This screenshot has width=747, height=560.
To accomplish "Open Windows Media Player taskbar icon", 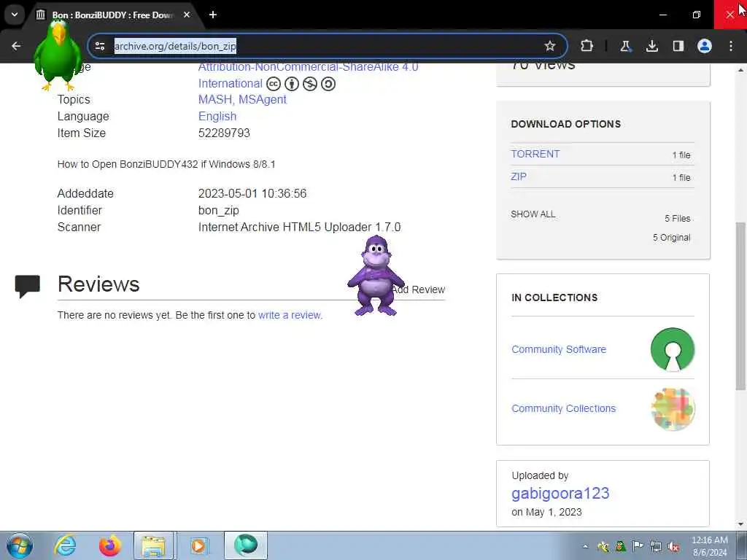I will [198, 545].
